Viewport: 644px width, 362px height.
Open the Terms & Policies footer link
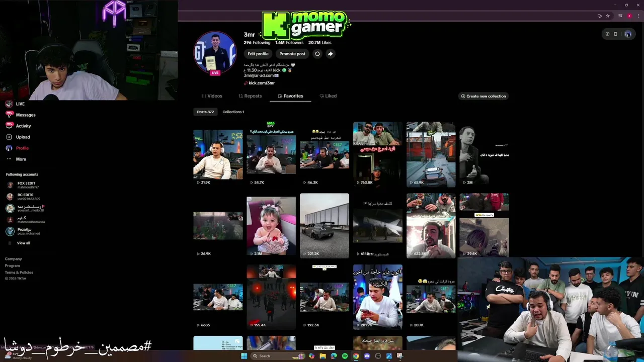tap(19, 272)
